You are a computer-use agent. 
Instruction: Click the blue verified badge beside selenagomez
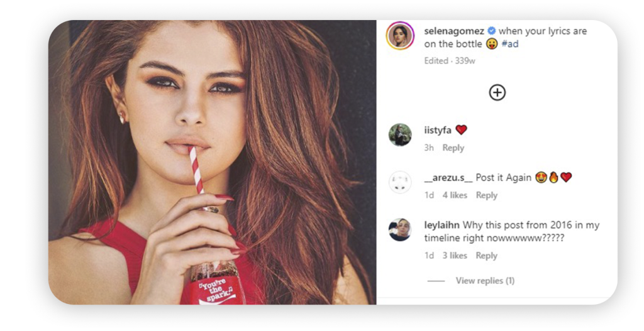pos(491,31)
